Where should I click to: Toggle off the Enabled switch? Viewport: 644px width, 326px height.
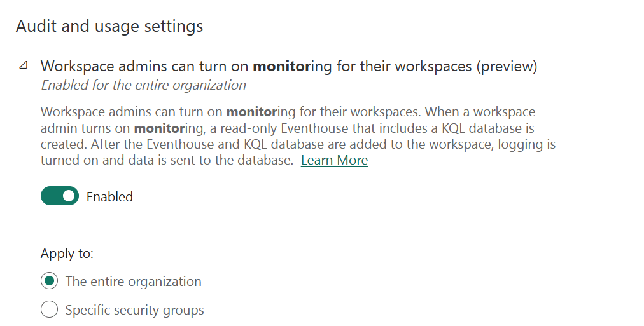pyautogui.click(x=60, y=196)
